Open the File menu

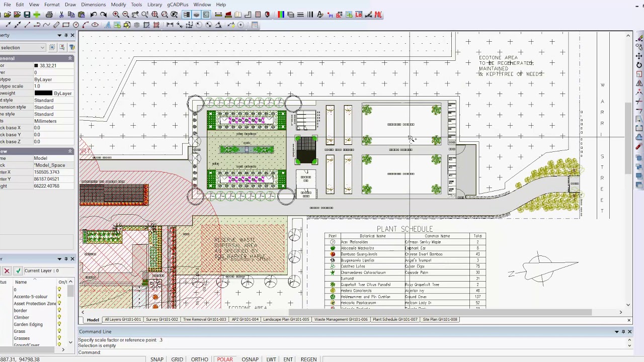pos(8,5)
